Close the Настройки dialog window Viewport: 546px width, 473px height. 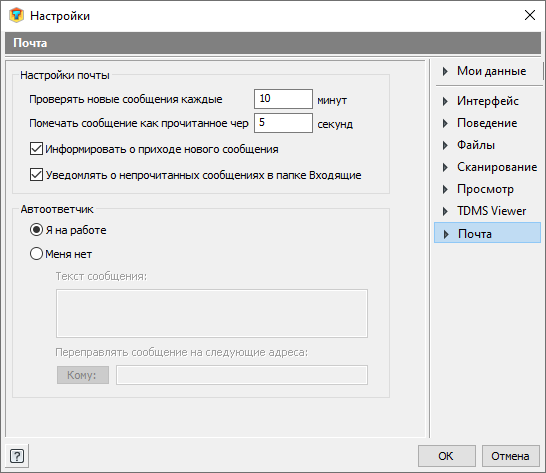point(530,15)
